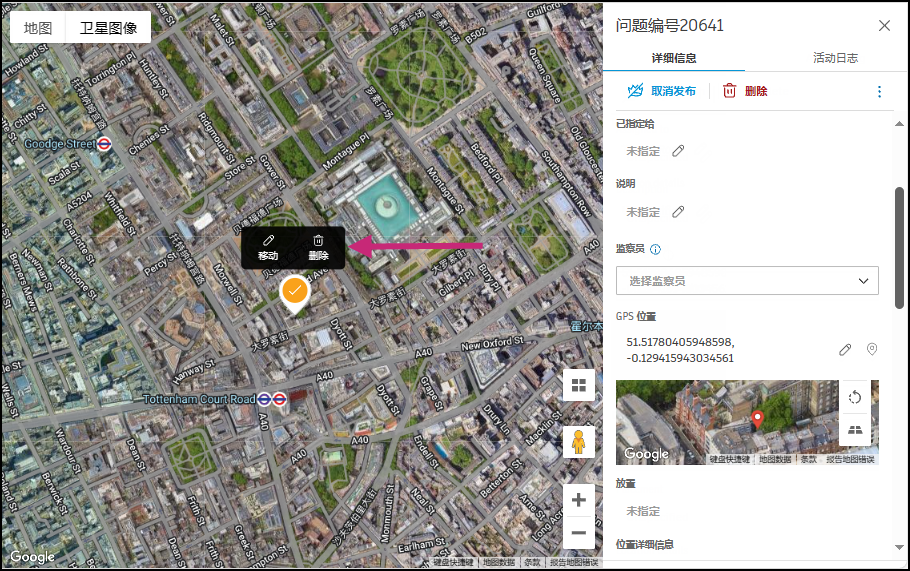Click 键盘快捷键 on main map footer

(453, 562)
